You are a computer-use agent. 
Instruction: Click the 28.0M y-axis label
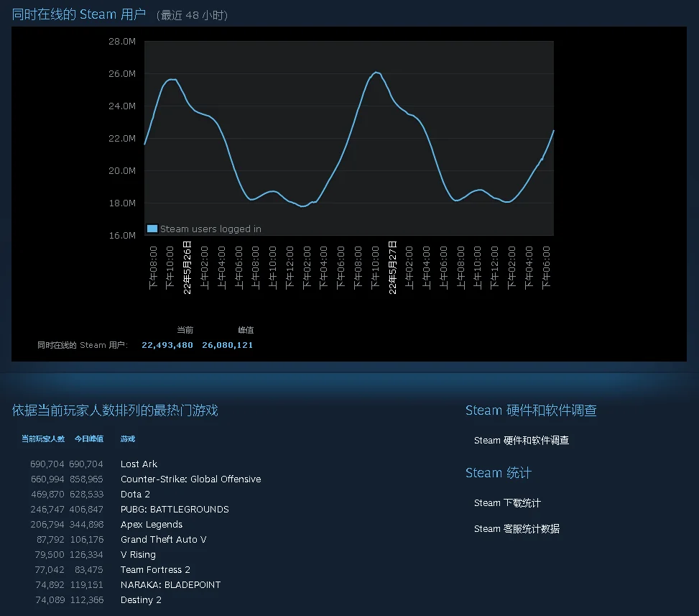122,42
